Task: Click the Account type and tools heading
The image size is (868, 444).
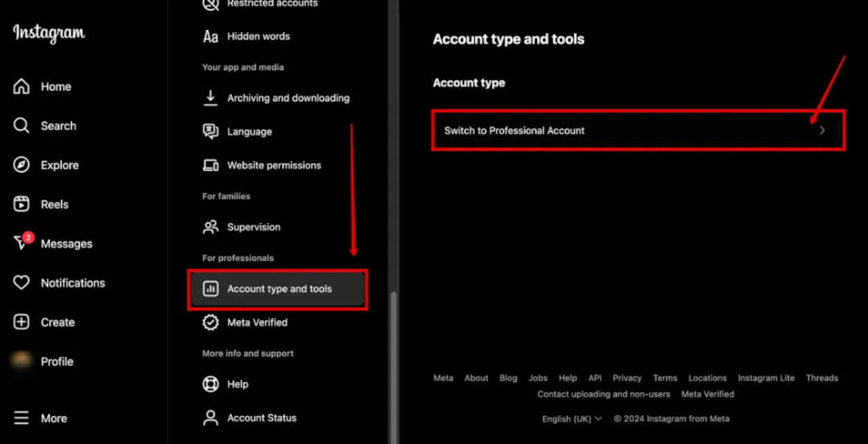Action: pyautogui.click(x=509, y=39)
